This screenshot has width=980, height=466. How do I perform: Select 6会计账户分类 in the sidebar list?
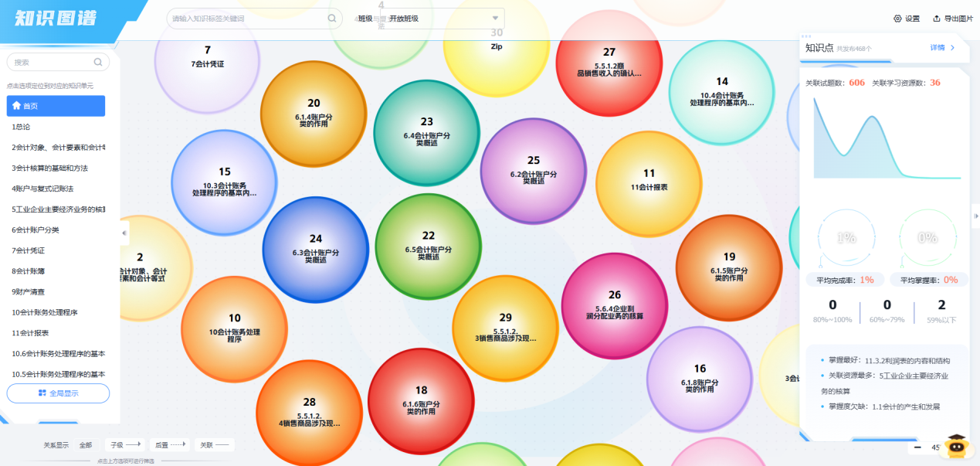pos(35,230)
